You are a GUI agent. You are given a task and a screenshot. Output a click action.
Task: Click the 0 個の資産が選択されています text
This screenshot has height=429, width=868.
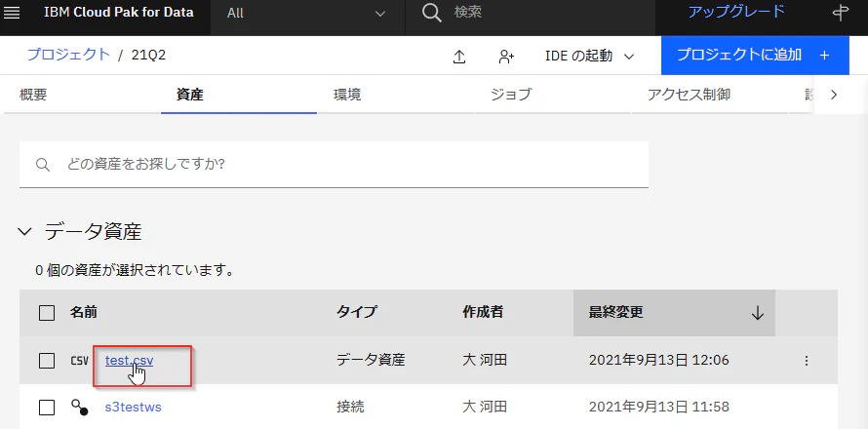[x=134, y=271]
